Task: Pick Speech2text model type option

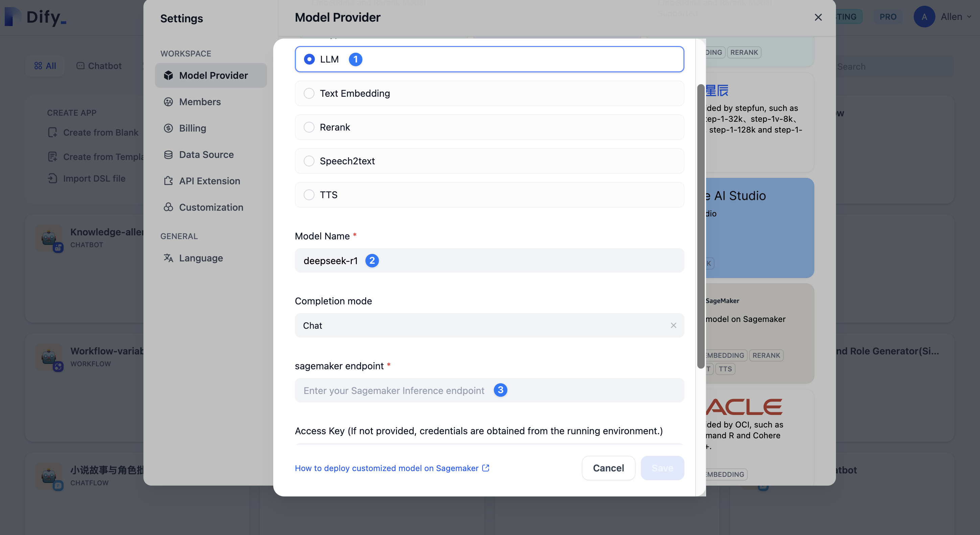Action: click(x=489, y=161)
